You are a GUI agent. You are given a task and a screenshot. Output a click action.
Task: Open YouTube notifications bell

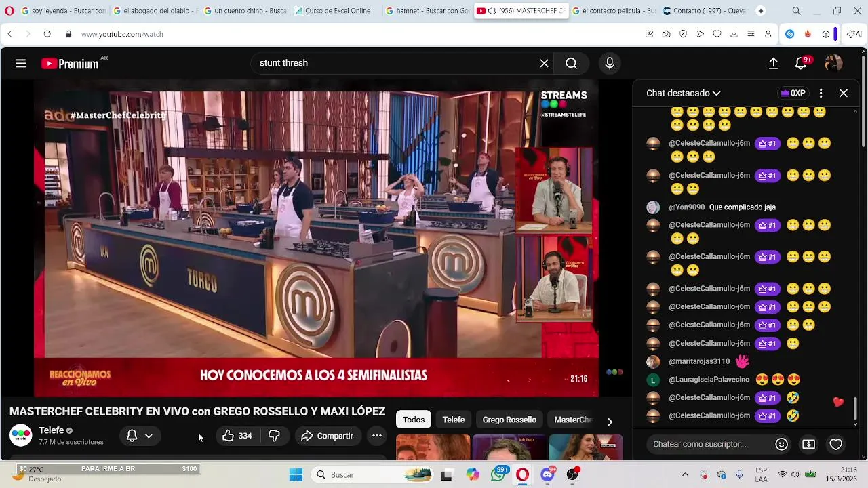click(x=801, y=64)
